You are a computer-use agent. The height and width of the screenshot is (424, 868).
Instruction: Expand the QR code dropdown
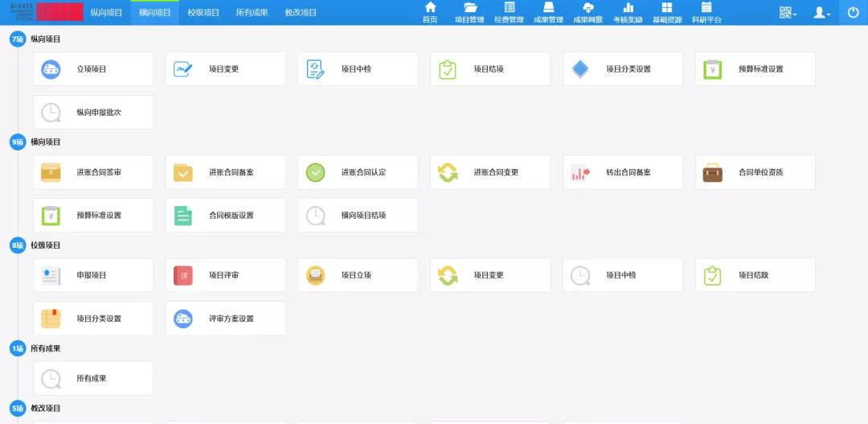pyautogui.click(x=787, y=13)
